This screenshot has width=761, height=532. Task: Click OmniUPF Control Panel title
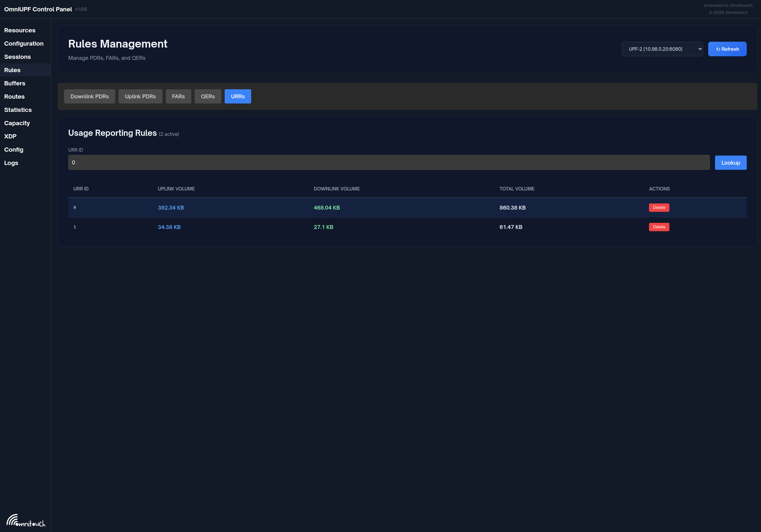point(38,9)
